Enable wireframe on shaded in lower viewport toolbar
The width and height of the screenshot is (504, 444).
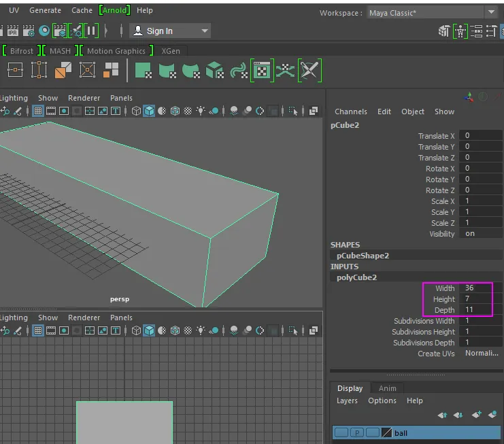(x=175, y=330)
